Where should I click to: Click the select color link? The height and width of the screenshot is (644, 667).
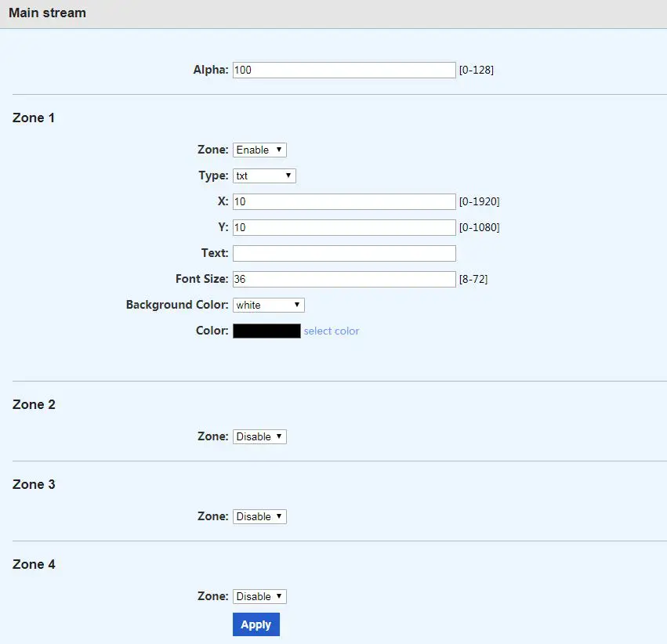tap(332, 331)
